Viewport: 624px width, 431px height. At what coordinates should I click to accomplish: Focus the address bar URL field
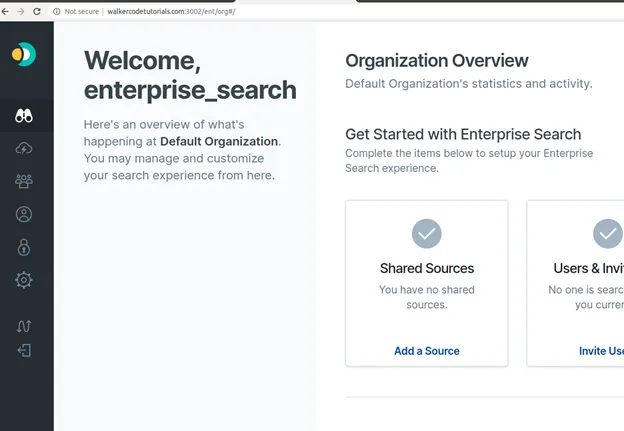tap(171, 12)
